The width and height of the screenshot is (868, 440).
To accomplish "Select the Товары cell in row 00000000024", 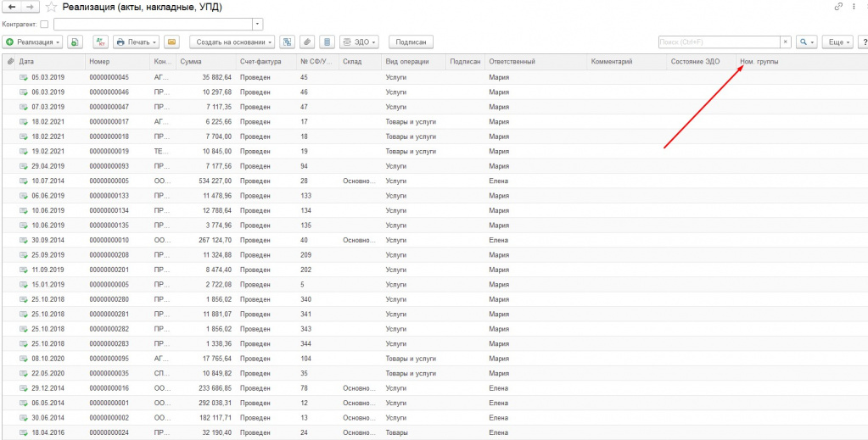I will tap(397, 432).
